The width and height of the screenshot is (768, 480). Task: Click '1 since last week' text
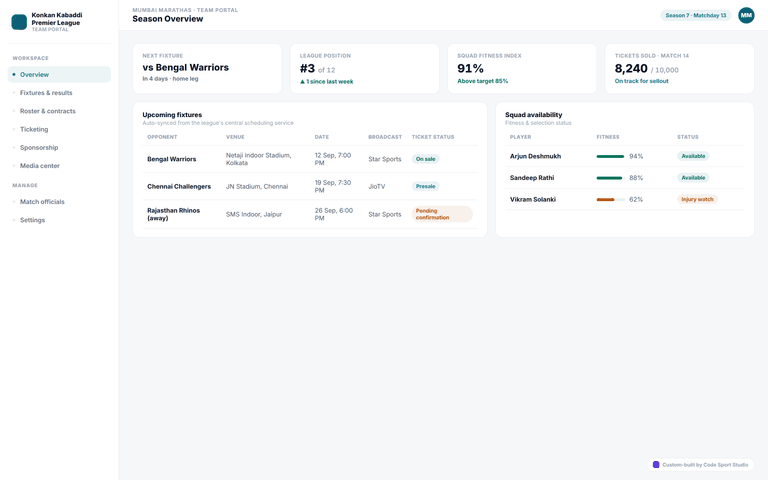[x=329, y=81]
